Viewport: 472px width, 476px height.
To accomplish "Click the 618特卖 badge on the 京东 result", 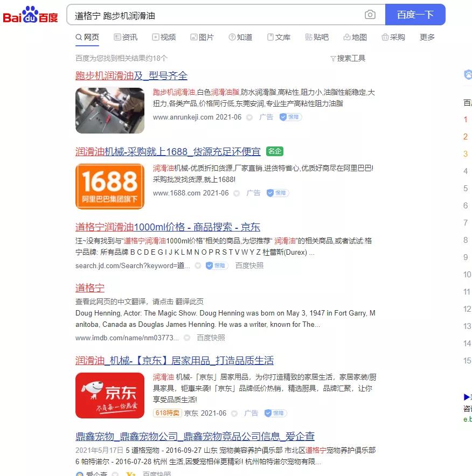I will tap(168, 413).
